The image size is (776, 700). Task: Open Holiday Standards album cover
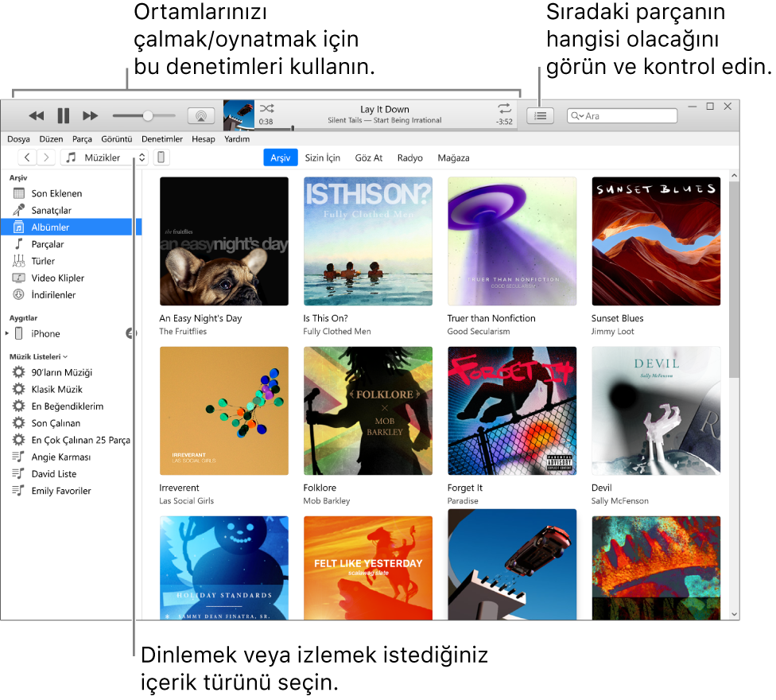(223, 567)
